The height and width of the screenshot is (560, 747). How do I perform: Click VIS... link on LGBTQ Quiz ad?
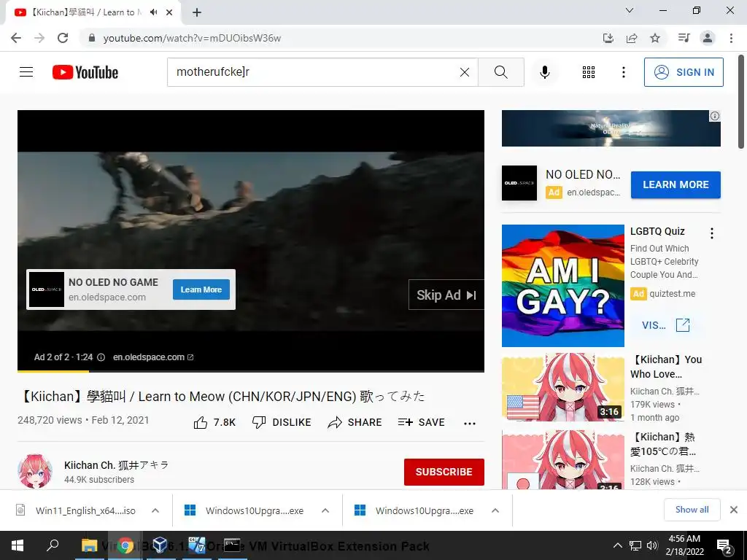[665, 325]
